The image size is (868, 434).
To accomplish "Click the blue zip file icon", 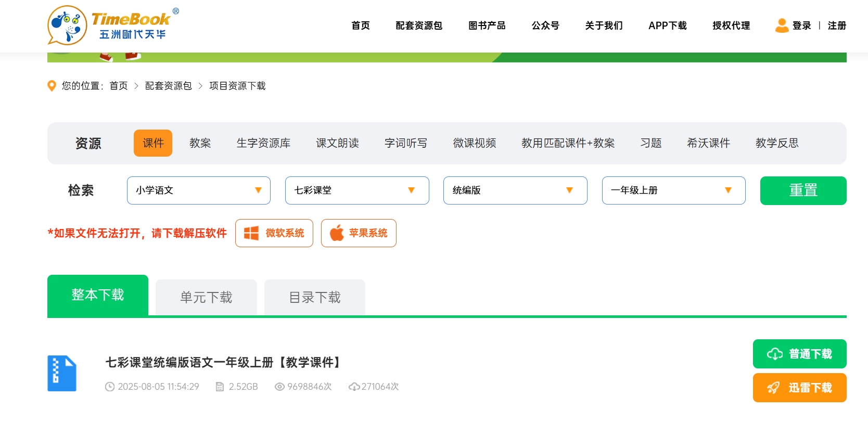I will coord(62,373).
